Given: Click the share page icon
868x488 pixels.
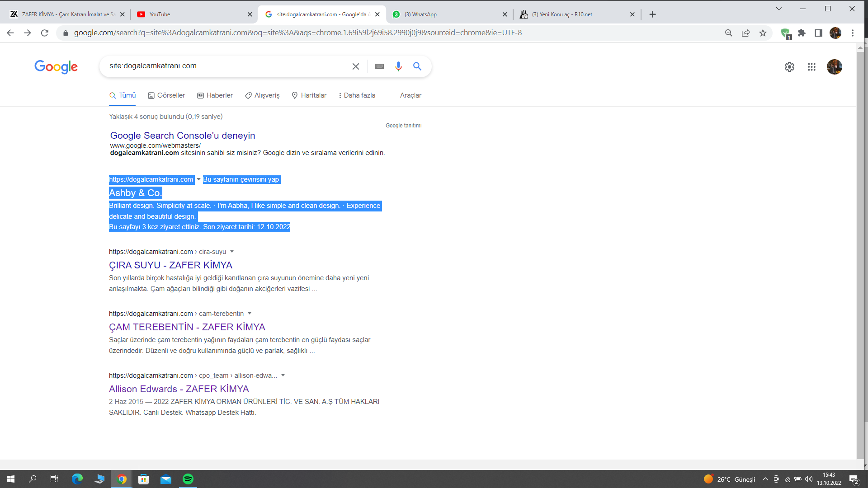Looking at the screenshot, I should pos(745,33).
